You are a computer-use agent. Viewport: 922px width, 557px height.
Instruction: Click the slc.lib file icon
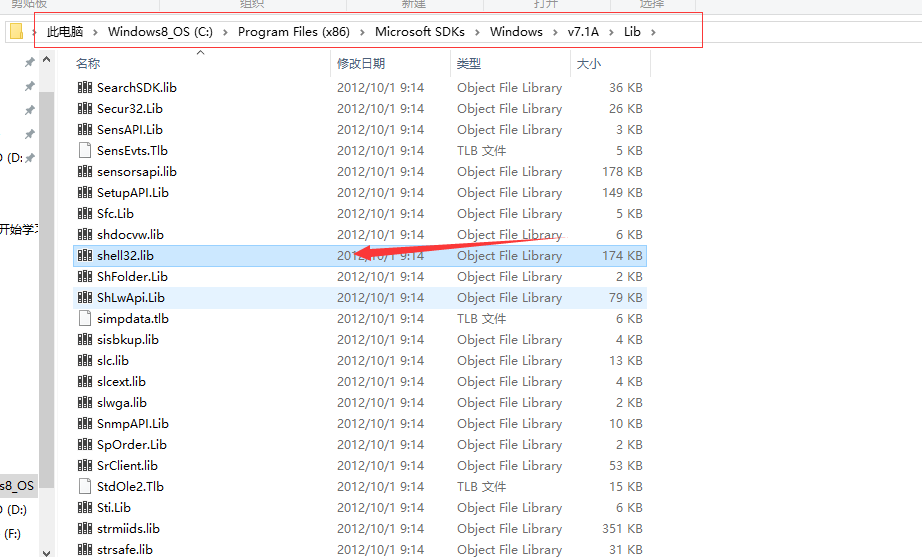pyautogui.click(x=85, y=361)
